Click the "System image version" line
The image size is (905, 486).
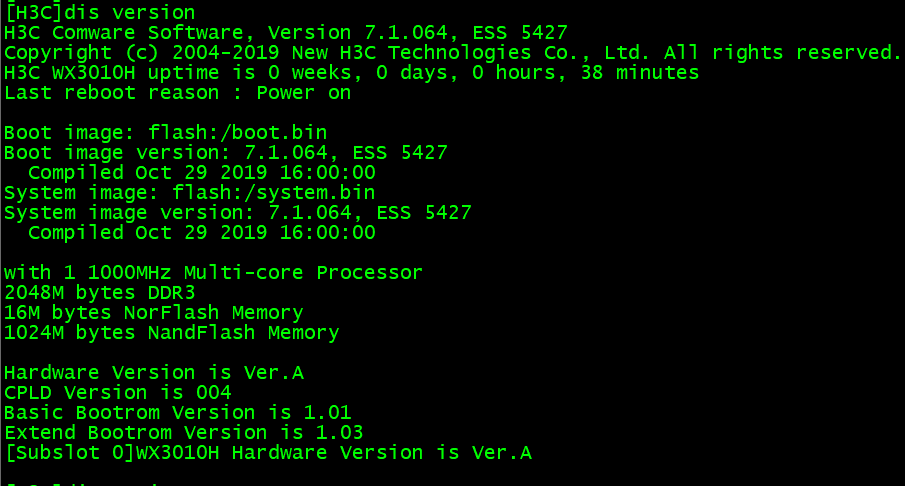tap(237, 213)
